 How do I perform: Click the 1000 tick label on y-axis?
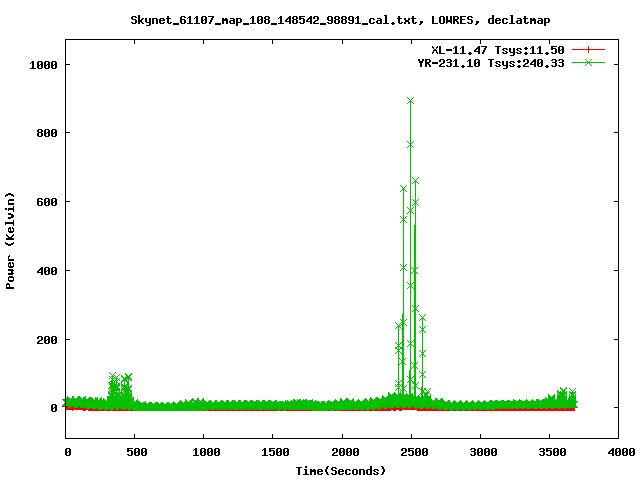click(x=44, y=64)
